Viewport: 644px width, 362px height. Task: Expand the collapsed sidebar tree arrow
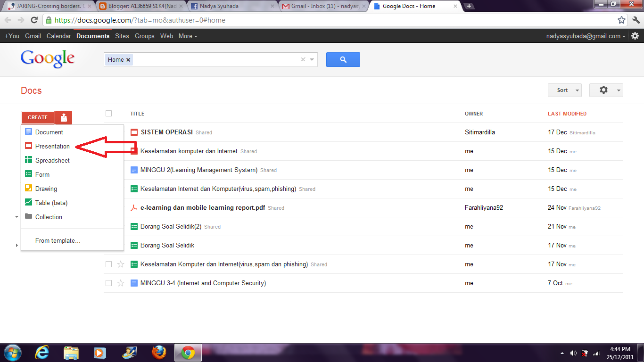tap(17, 245)
